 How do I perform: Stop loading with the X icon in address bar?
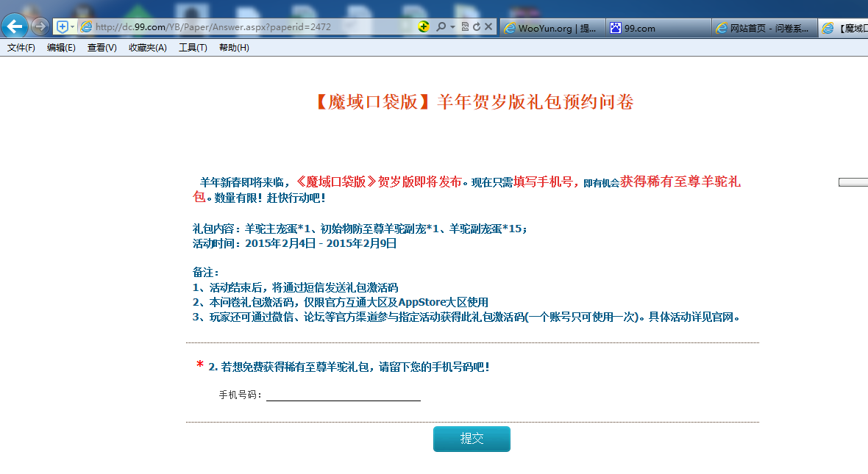488,26
